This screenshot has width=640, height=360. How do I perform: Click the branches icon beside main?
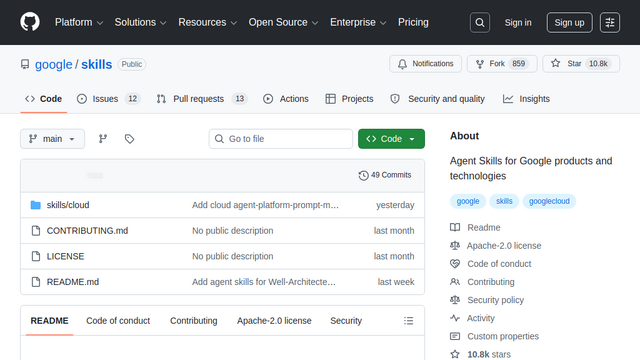click(x=103, y=139)
